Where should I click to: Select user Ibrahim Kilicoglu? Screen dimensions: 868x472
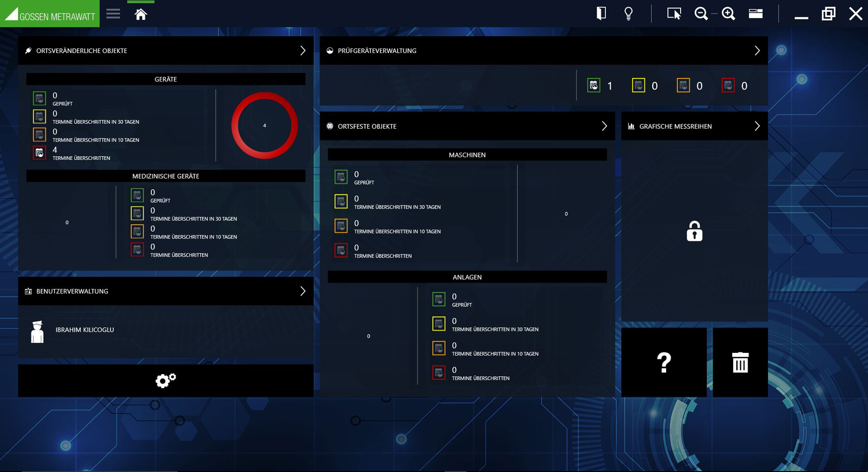(x=85, y=330)
